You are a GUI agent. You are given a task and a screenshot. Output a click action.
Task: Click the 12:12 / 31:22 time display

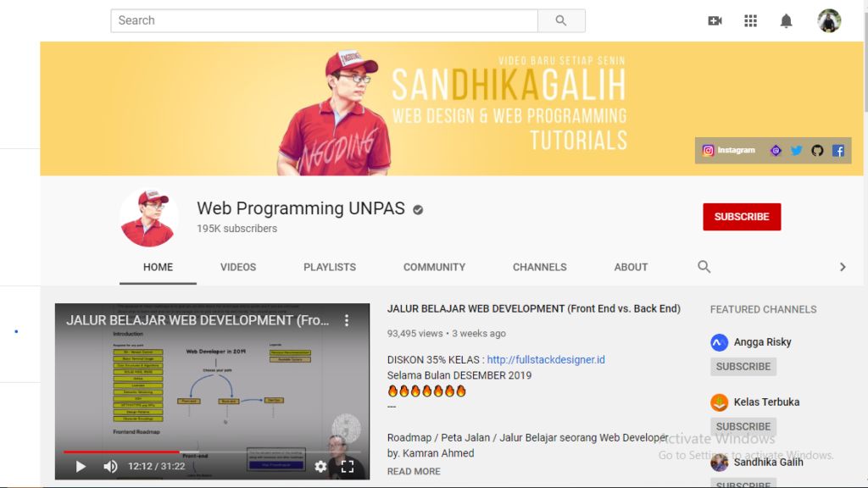[156, 467]
